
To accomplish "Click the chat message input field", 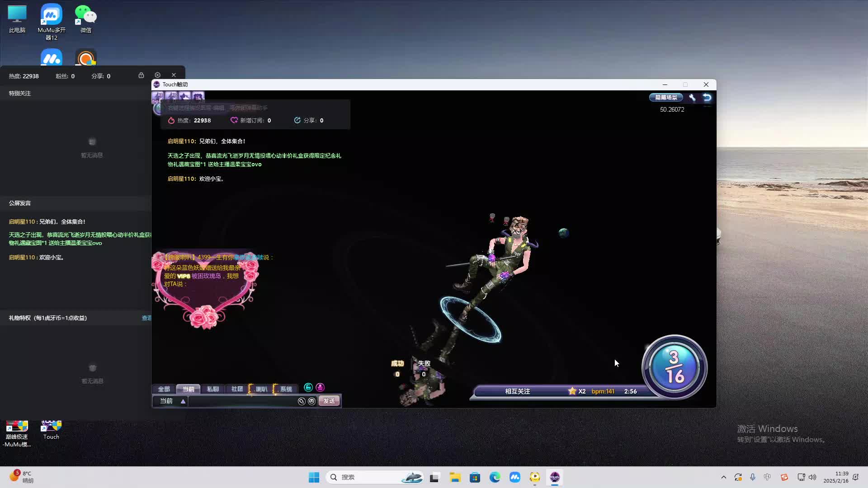I will click(242, 401).
